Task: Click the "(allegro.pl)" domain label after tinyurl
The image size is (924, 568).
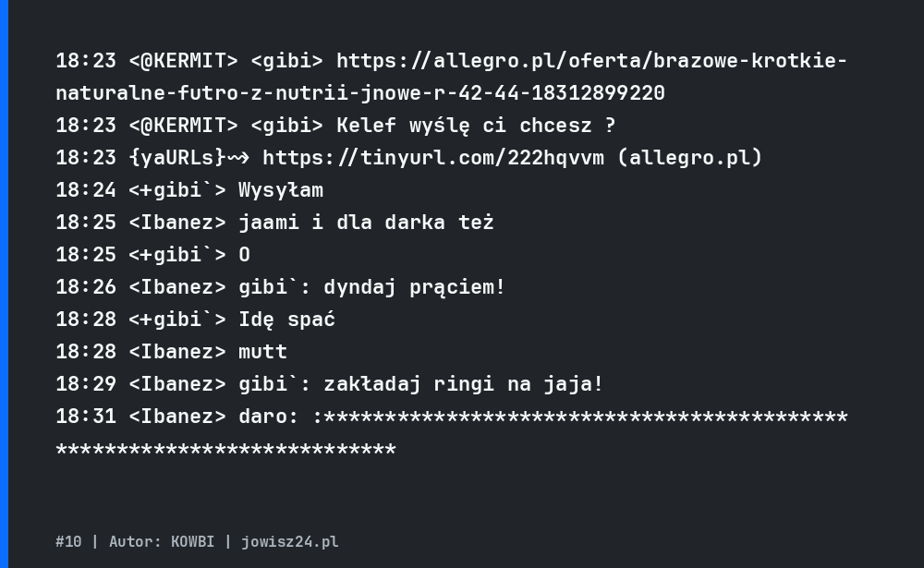Action: (689, 158)
